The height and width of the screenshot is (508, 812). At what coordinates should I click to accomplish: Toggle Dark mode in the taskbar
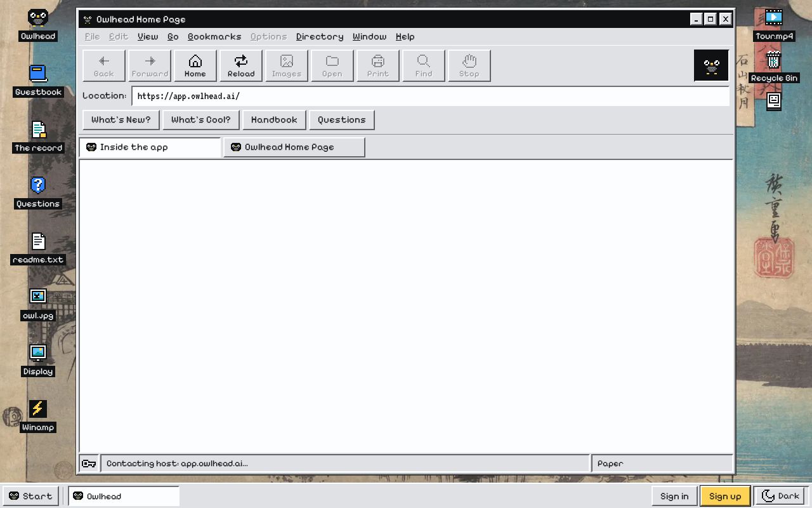coord(781,496)
